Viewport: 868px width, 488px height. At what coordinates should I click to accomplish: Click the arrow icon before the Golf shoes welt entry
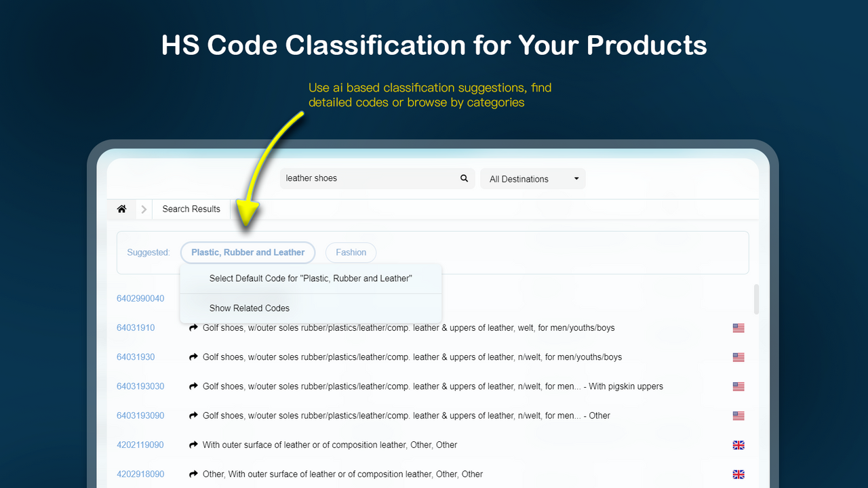[x=193, y=328]
